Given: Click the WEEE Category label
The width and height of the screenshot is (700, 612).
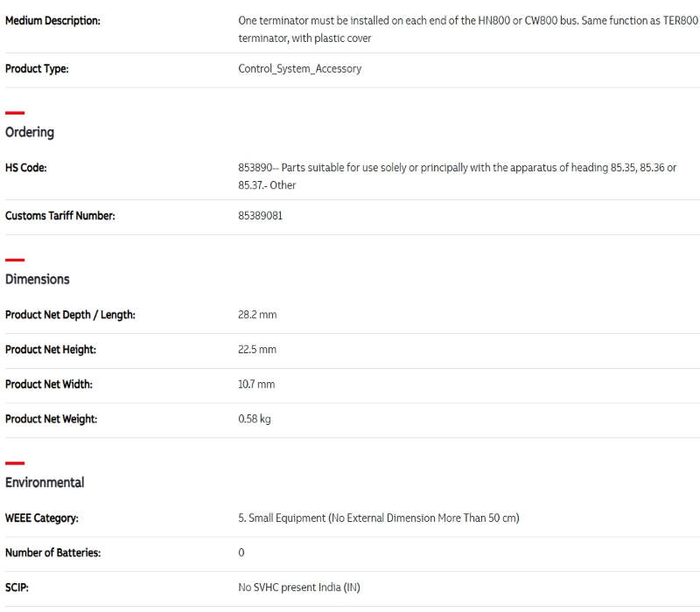Looking at the screenshot, I should [x=42, y=518].
